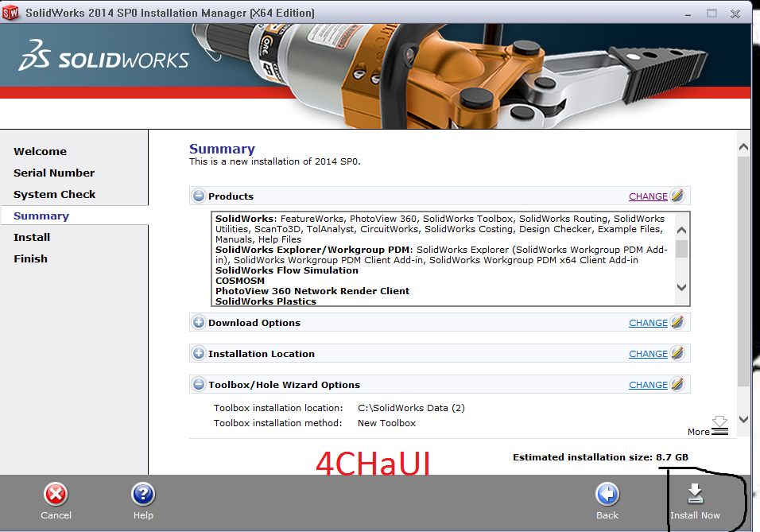760x532 pixels.
Task: Click the COSMOSM product entry
Action: [x=240, y=280]
